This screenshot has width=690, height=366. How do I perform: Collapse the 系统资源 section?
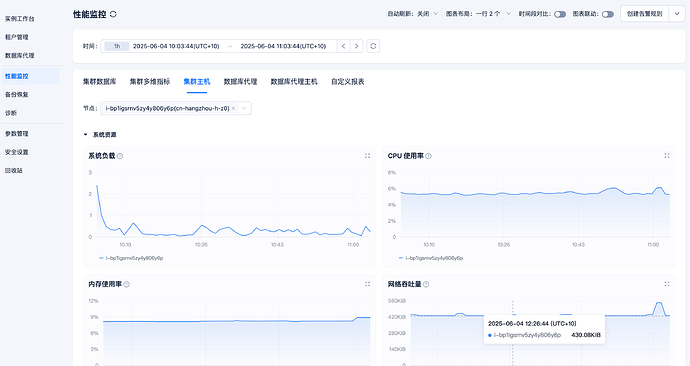(85, 135)
